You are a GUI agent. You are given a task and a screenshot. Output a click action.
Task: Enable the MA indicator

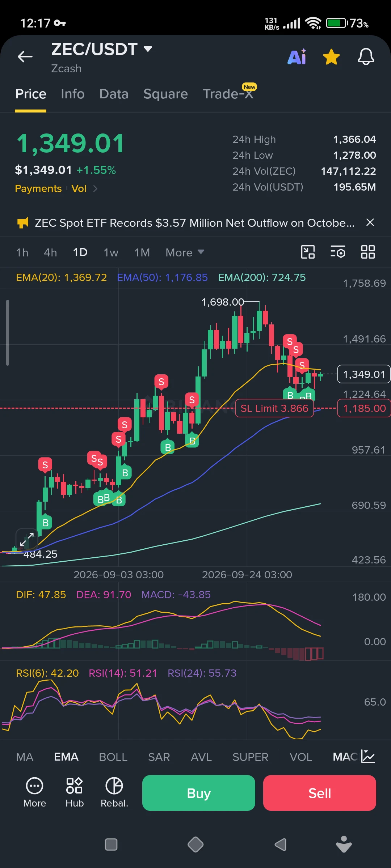tap(25, 757)
